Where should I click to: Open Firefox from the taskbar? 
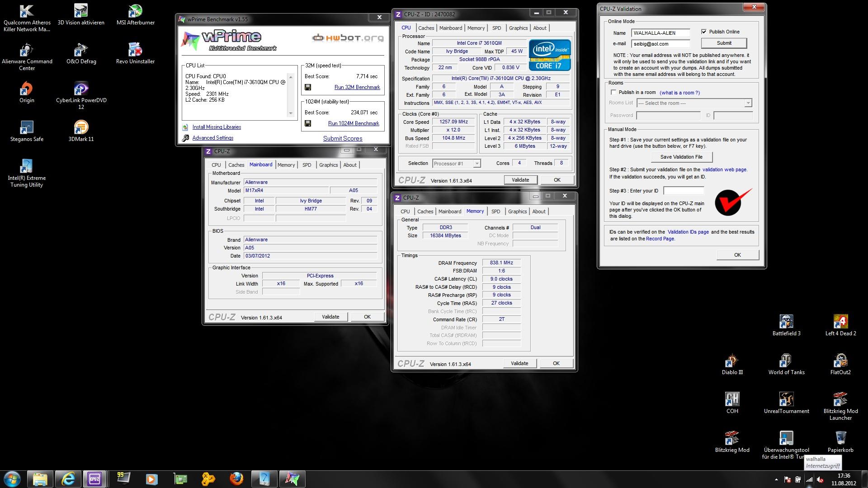tap(236, 479)
